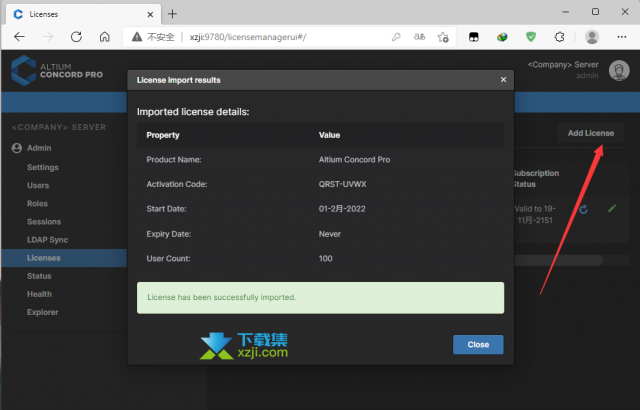Open Settings in the Admin sidebar
The width and height of the screenshot is (640, 410).
tap(43, 167)
